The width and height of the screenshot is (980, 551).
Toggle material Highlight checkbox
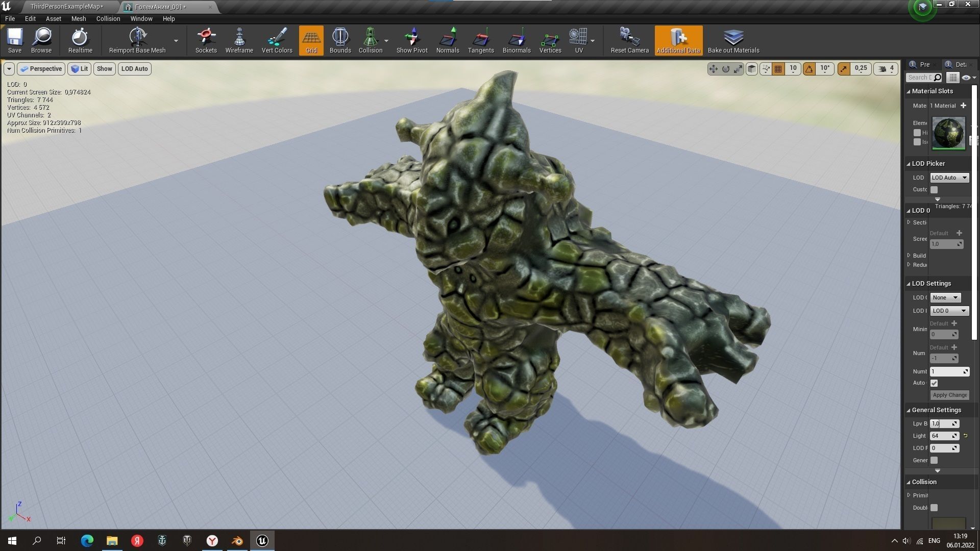point(917,133)
